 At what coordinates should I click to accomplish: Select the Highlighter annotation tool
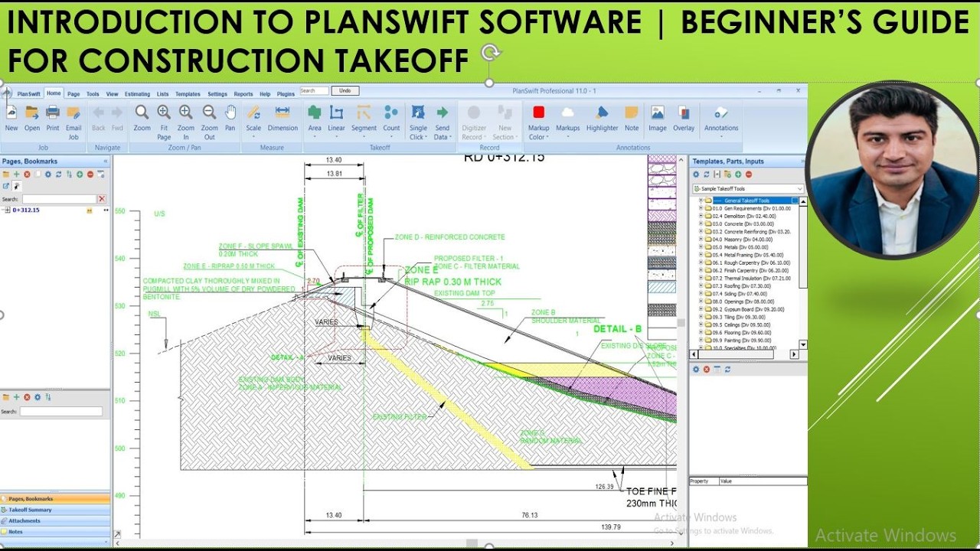602,119
